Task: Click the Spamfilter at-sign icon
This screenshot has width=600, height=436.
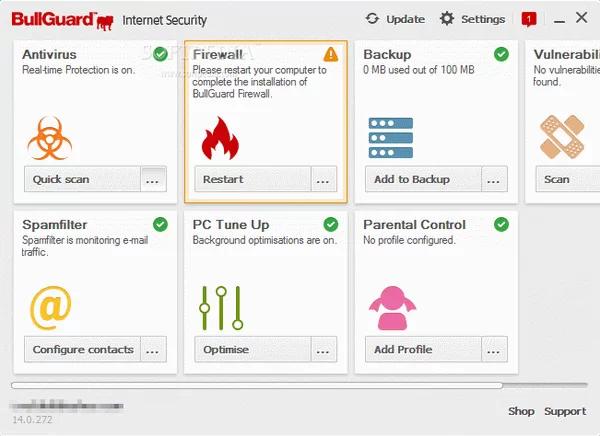Action: [49, 308]
